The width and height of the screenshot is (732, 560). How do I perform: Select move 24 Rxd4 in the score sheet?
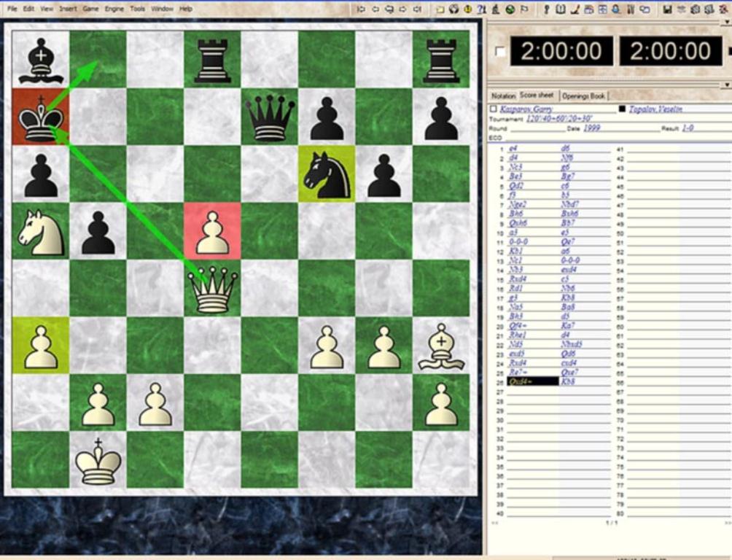point(518,362)
